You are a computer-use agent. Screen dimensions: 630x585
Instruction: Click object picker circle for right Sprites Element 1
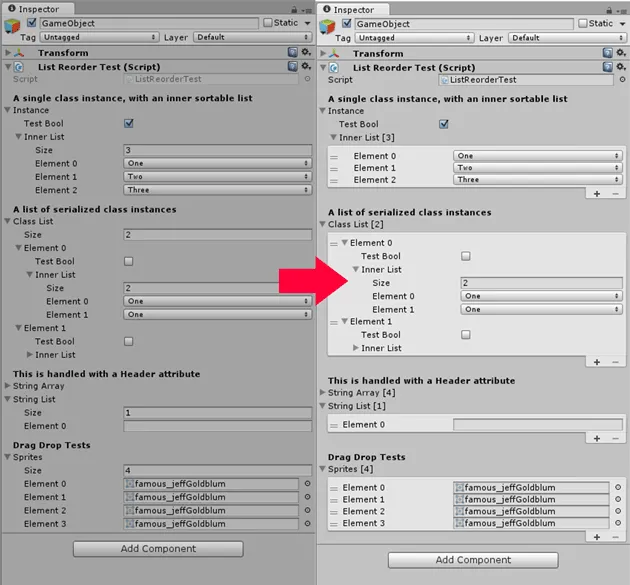[618, 499]
